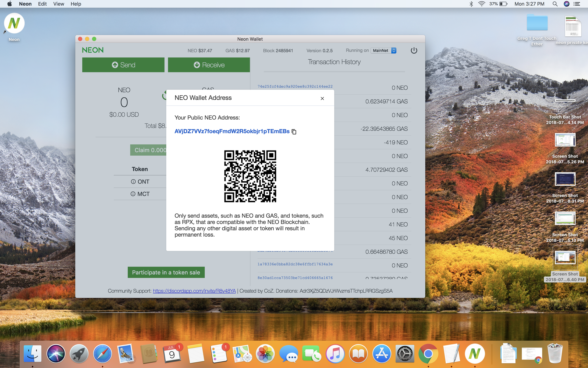
Task: Select Screen Shot 2018-07...6.40 PM thumbnail
Action: click(565, 257)
